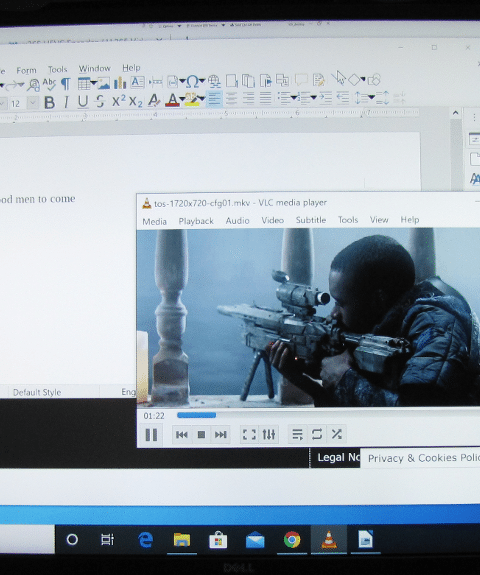Click the Insert Image icon in Writer
The height and width of the screenshot is (575, 480).
(103, 83)
